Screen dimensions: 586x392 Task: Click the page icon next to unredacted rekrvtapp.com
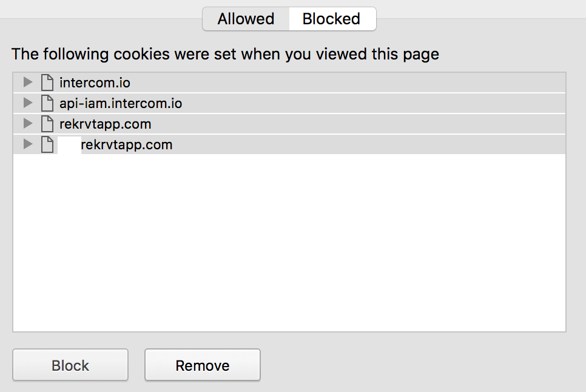[x=47, y=124]
